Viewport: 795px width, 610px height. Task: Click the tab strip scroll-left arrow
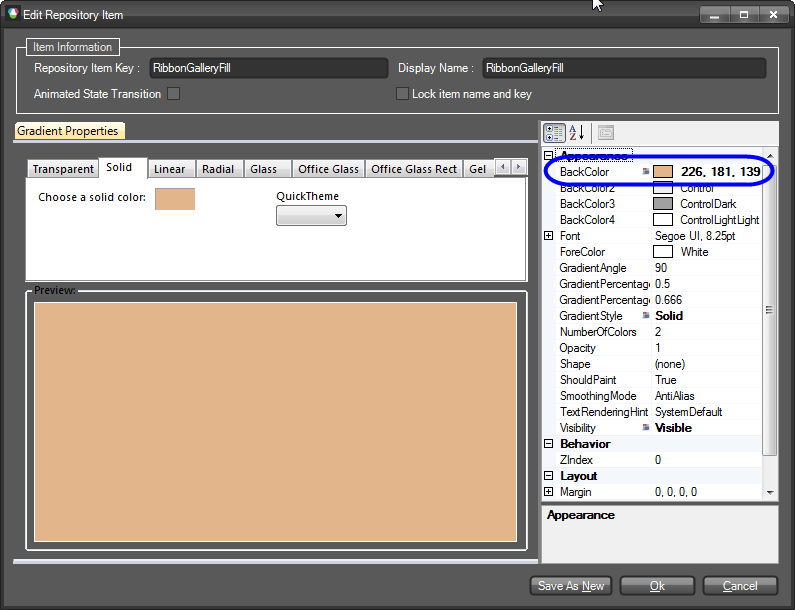[503, 167]
